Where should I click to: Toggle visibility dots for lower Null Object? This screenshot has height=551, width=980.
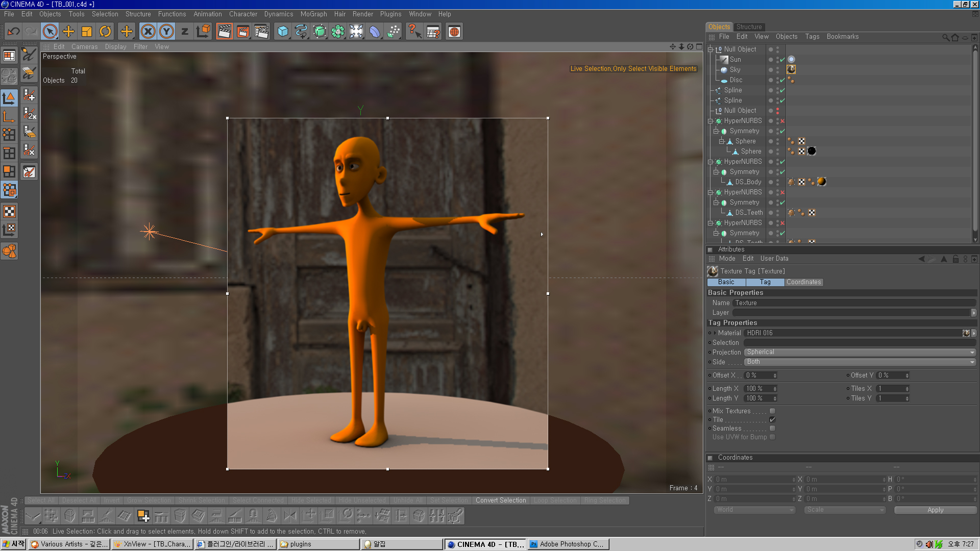pos(778,111)
